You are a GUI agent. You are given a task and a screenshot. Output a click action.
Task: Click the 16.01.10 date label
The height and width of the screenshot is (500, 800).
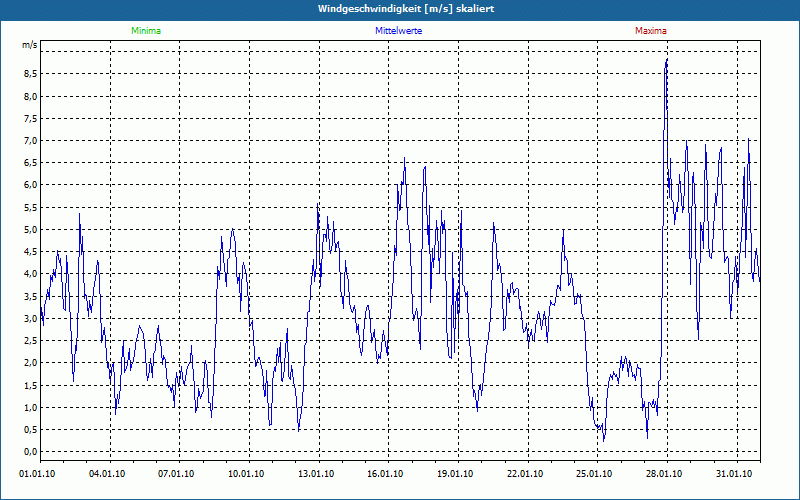click(385, 474)
